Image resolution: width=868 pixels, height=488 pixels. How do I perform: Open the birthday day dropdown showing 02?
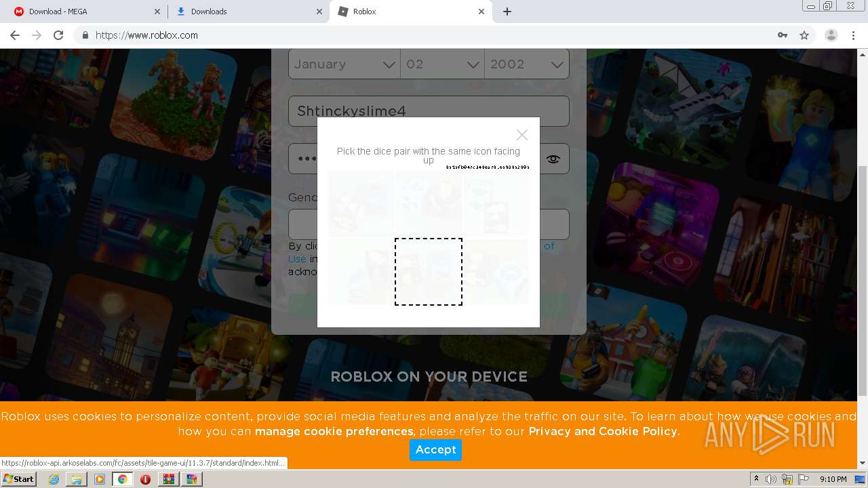(x=442, y=64)
